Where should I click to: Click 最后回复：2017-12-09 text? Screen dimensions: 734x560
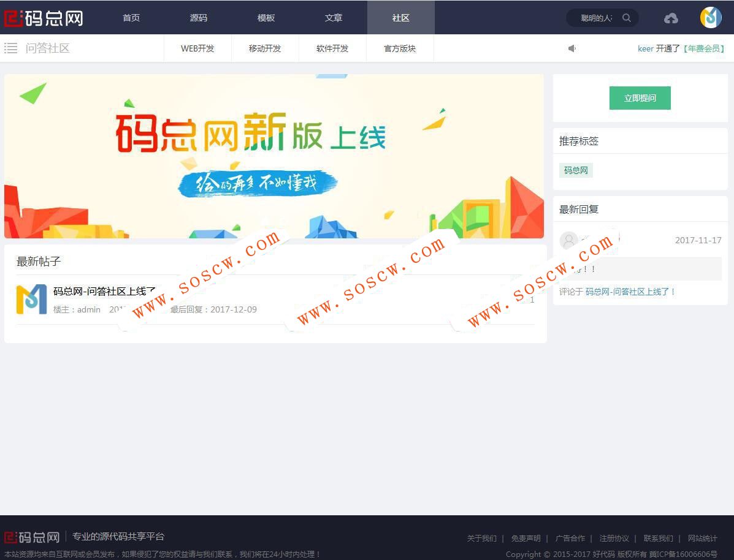213,309
